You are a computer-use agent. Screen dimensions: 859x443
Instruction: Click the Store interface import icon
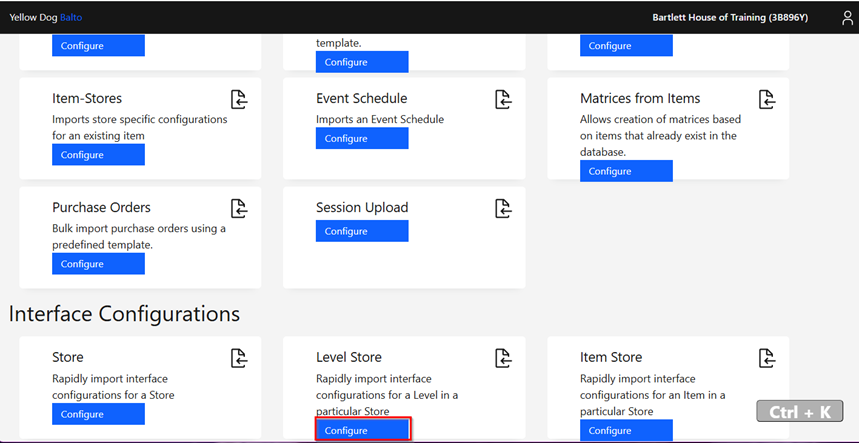tap(239, 358)
